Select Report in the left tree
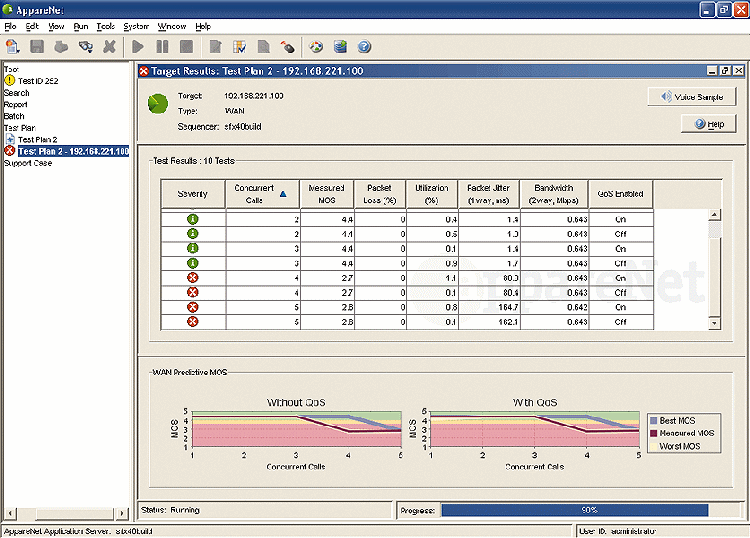 click(16, 104)
